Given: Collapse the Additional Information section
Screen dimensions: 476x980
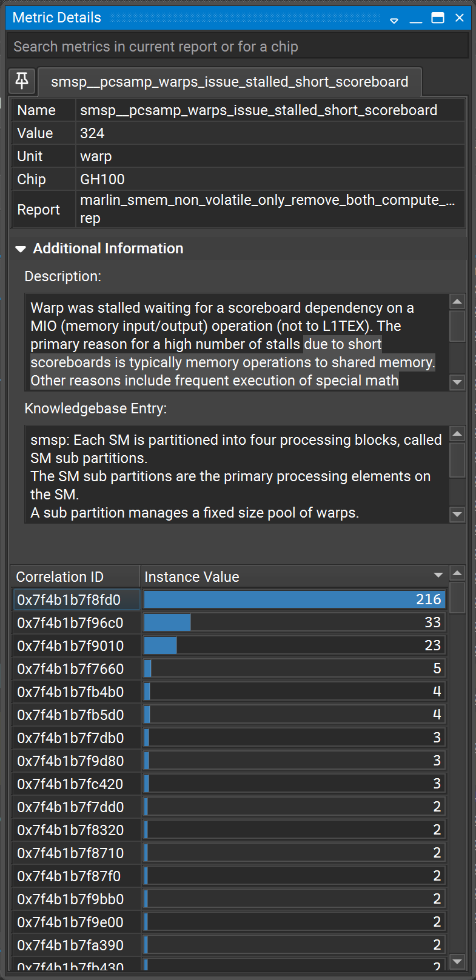Looking at the screenshot, I should point(21,249).
